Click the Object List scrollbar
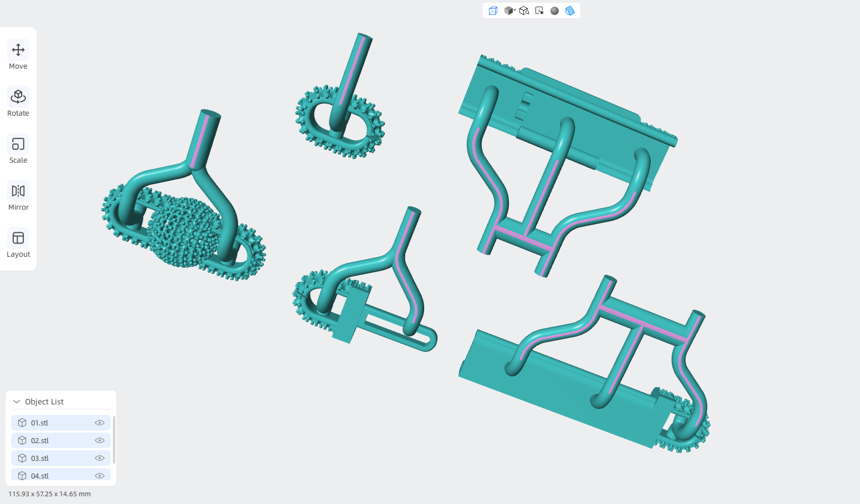Viewport: 860px width, 504px height. [x=114, y=440]
